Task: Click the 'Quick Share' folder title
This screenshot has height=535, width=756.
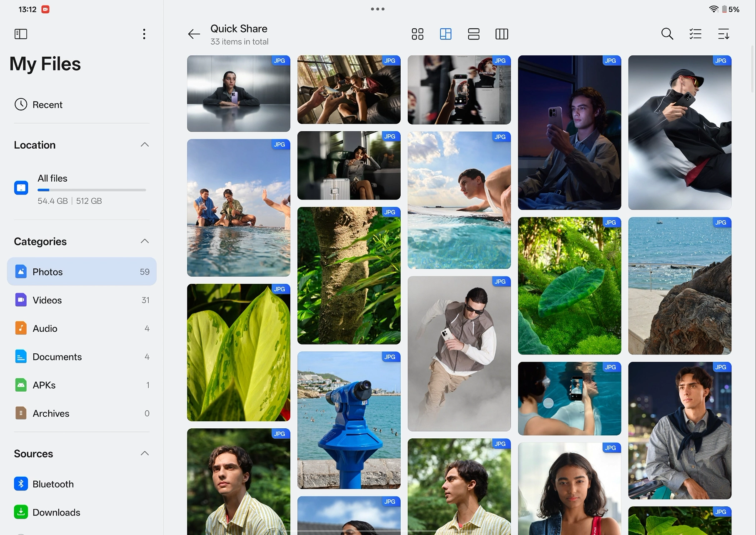Action: [239, 29]
